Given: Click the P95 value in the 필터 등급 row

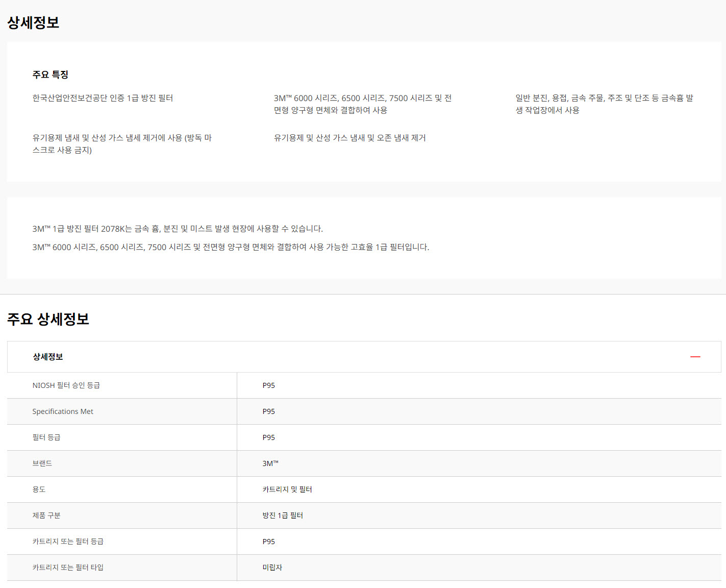Looking at the screenshot, I should click(x=269, y=437).
